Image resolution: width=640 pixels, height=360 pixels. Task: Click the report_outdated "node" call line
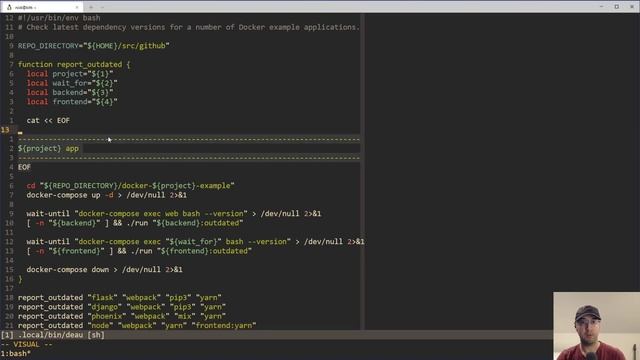click(137, 326)
